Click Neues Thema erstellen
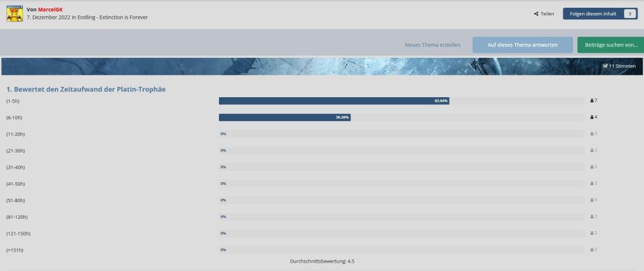Screen dimensions: 644x271 [x=432, y=44]
